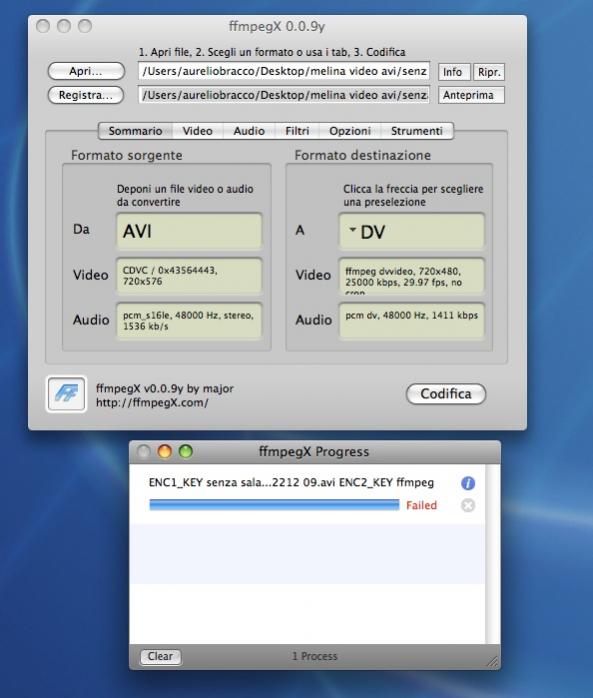The height and width of the screenshot is (698, 593).
Task: Click the source file path field
Action: click(x=284, y=71)
